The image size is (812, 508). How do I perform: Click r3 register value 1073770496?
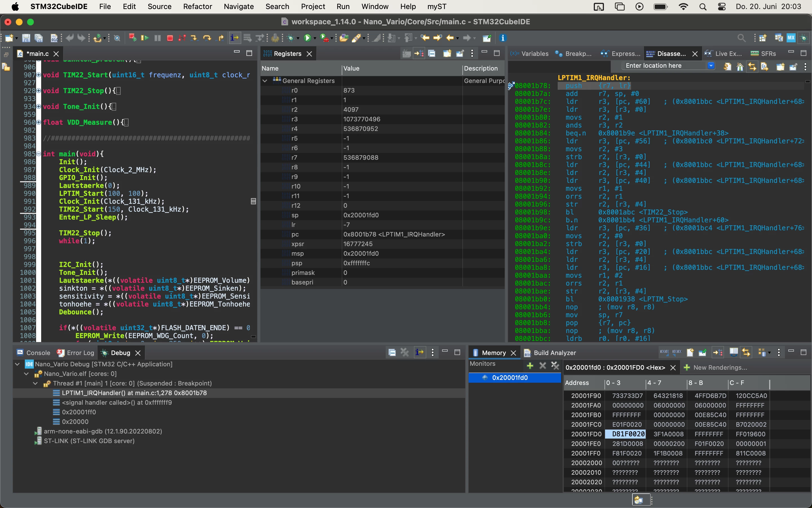(362, 119)
